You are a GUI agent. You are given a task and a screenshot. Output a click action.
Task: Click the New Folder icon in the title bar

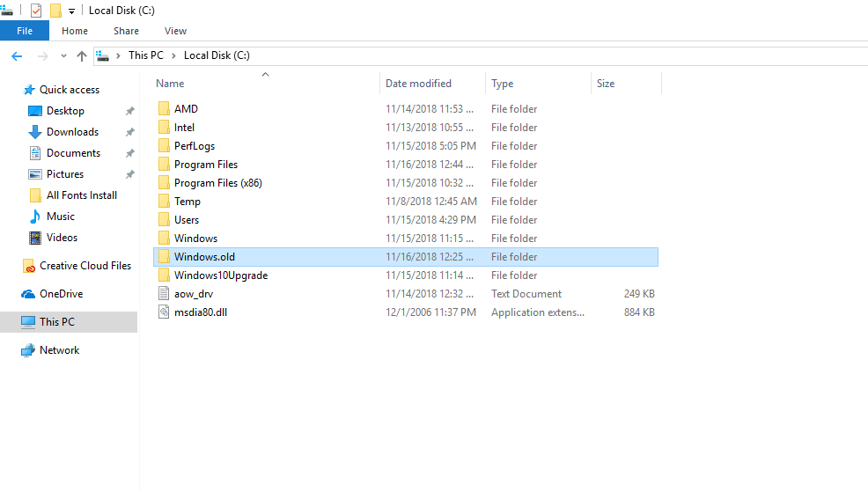pyautogui.click(x=55, y=11)
